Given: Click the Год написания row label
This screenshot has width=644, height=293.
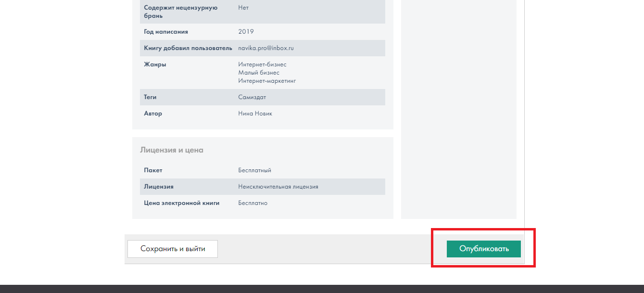Looking at the screenshot, I should click(166, 32).
